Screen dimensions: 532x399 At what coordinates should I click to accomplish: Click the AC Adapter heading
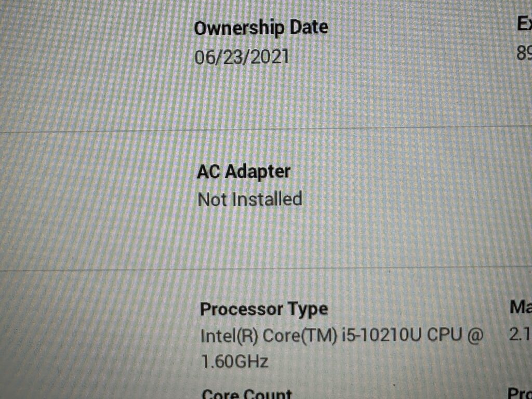tap(244, 171)
